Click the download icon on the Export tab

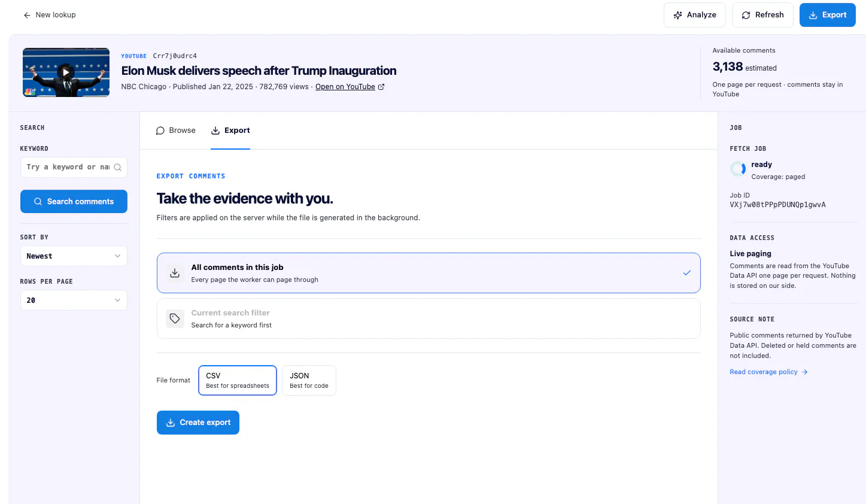[x=215, y=130]
